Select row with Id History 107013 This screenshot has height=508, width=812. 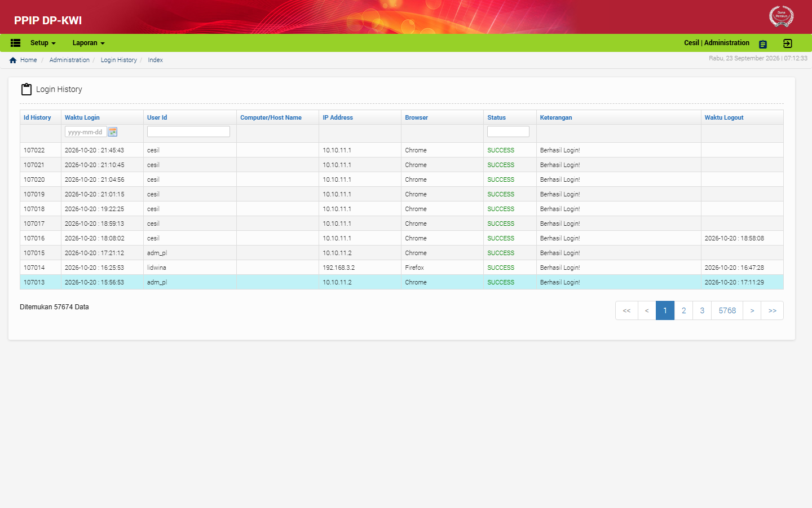pos(401,282)
